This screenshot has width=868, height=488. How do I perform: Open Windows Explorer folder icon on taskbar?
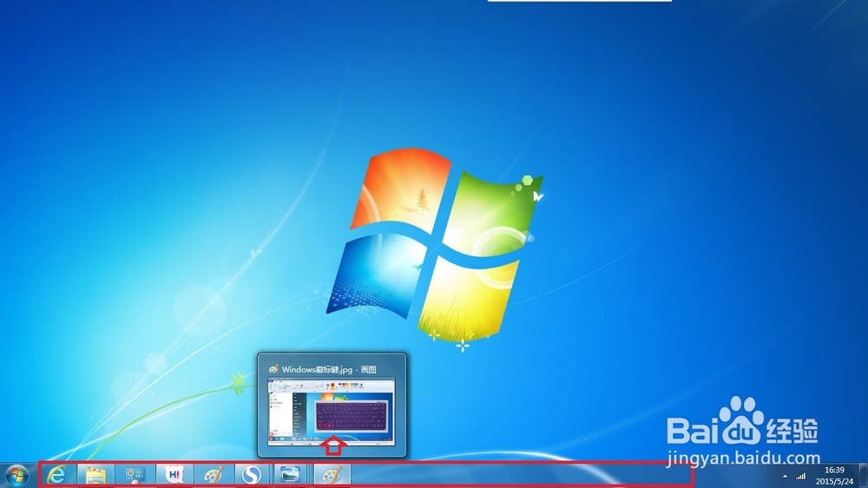(x=95, y=475)
